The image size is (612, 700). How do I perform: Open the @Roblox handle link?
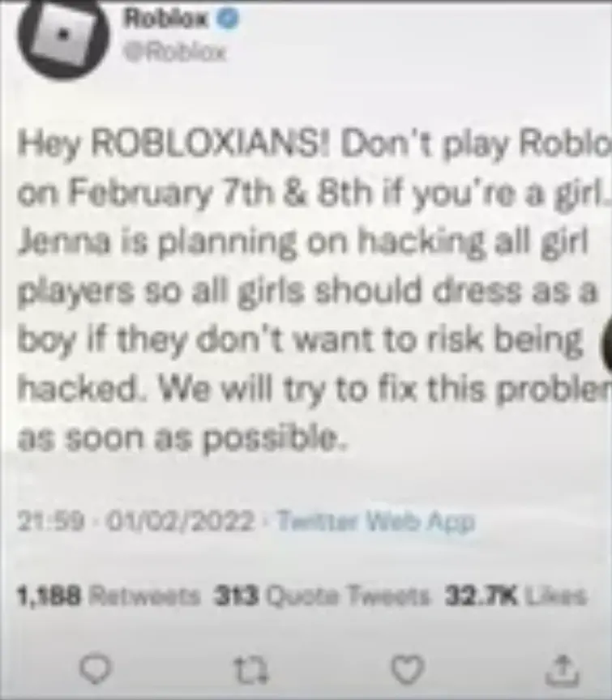click(x=176, y=53)
